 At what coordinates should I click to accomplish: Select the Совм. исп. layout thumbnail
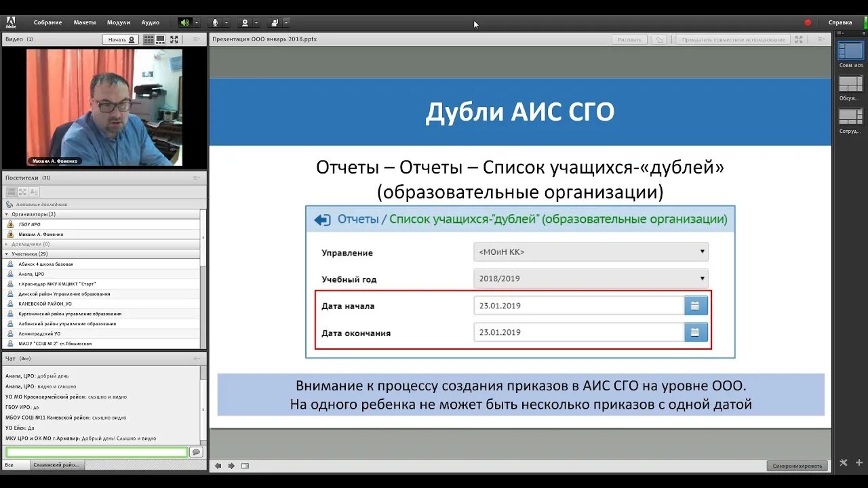point(850,51)
